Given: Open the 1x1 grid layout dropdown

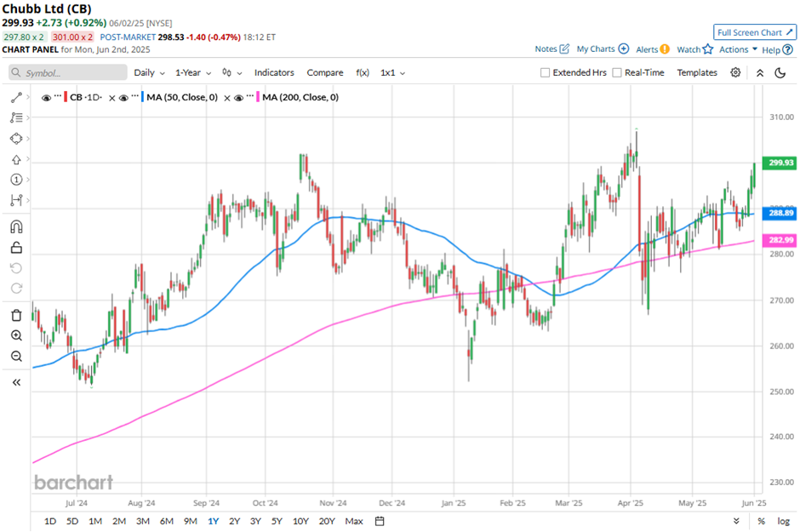Looking at the screenshot, I should tap(392, 73).
